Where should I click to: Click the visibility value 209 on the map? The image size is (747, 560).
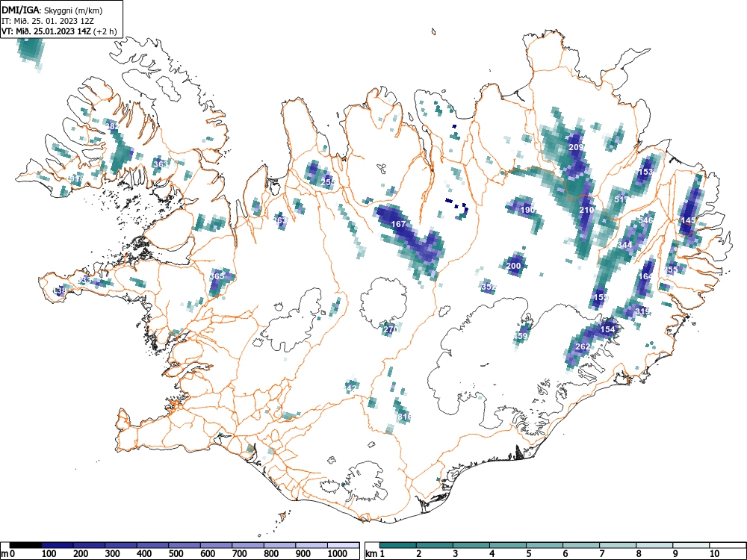click(x=576, y=147)
